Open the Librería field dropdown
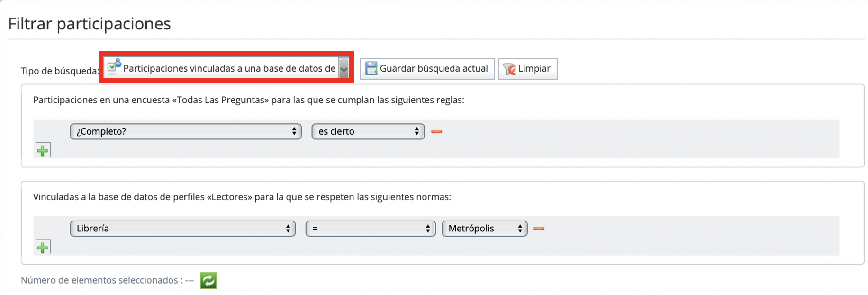The image size is (868, 295). (x=182, y=229)
